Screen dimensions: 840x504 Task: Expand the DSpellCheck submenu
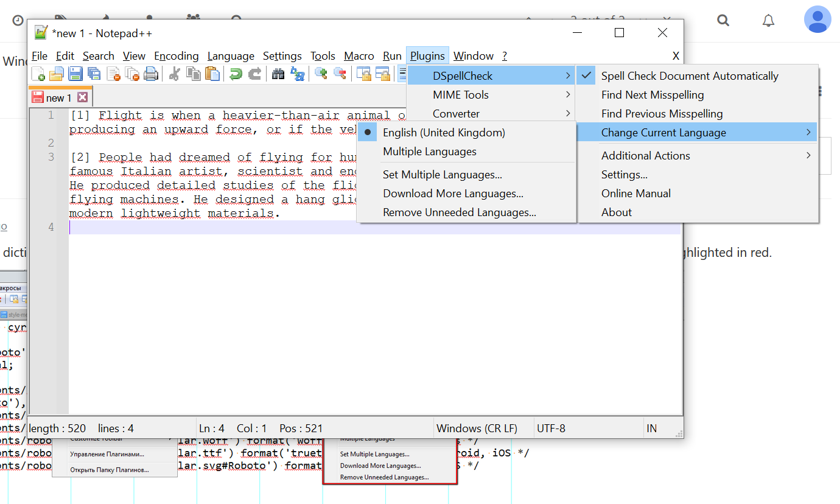coord(491,76)
